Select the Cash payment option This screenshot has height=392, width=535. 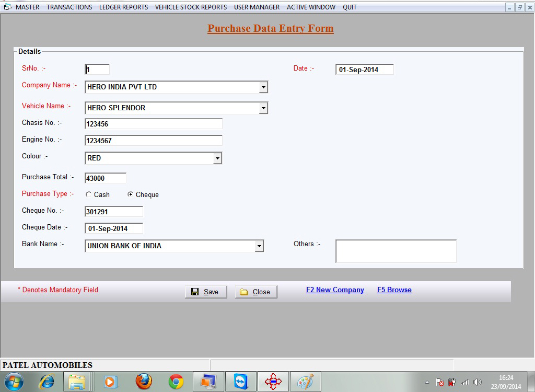(88, 194)
